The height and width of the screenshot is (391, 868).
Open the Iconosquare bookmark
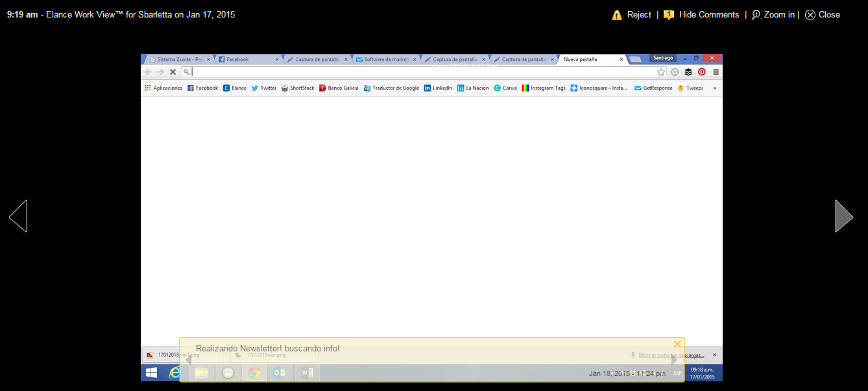tap(599, 88)
